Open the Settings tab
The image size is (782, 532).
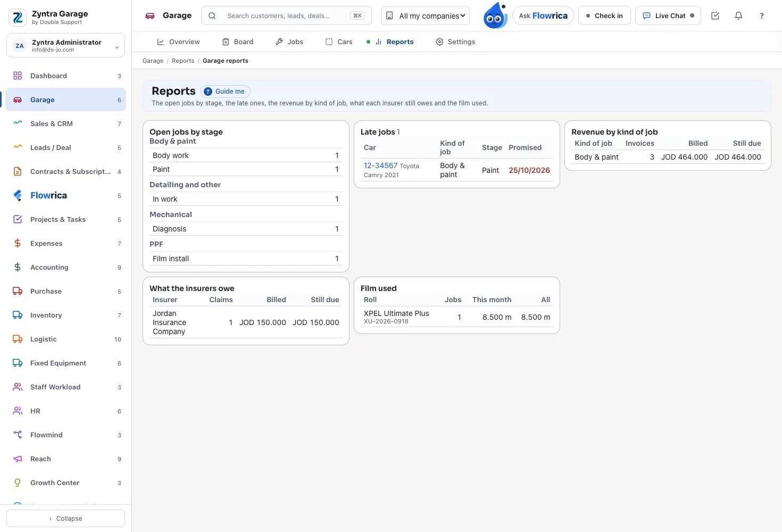coord(455,41)
